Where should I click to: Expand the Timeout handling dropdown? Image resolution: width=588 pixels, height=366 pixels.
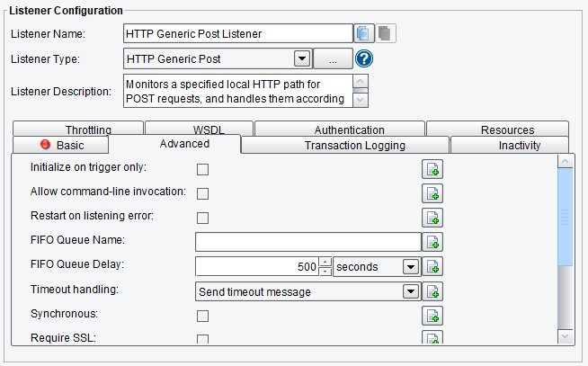pyautogui.click(x=411, y=291)
